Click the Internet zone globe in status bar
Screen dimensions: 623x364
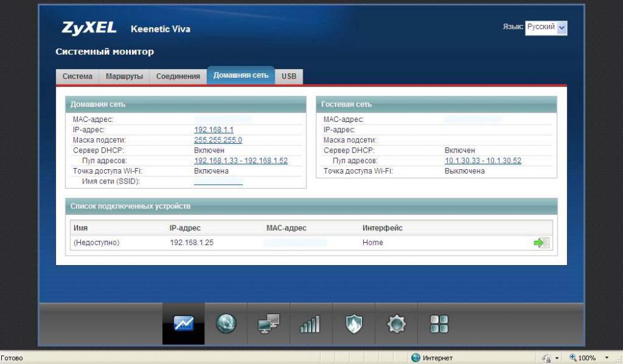[x=416, y=358]
